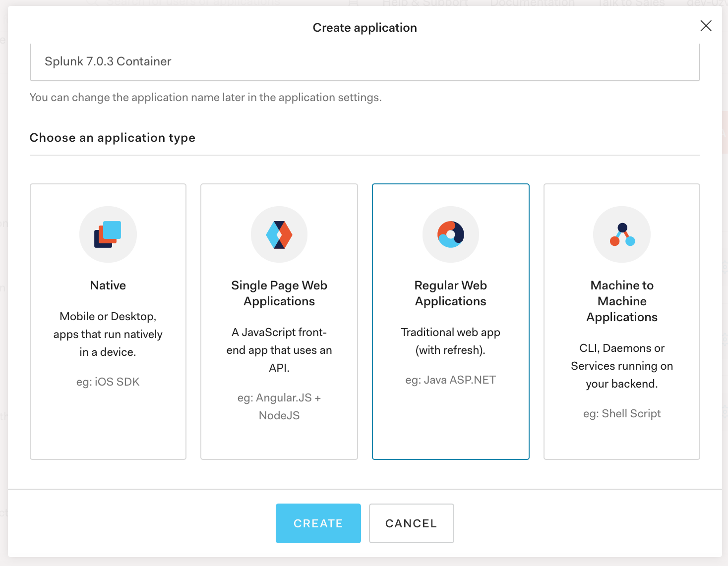The width and height of the screenshot is (728, 566).
Task: Select the "Native" card title
Action: 108,285
